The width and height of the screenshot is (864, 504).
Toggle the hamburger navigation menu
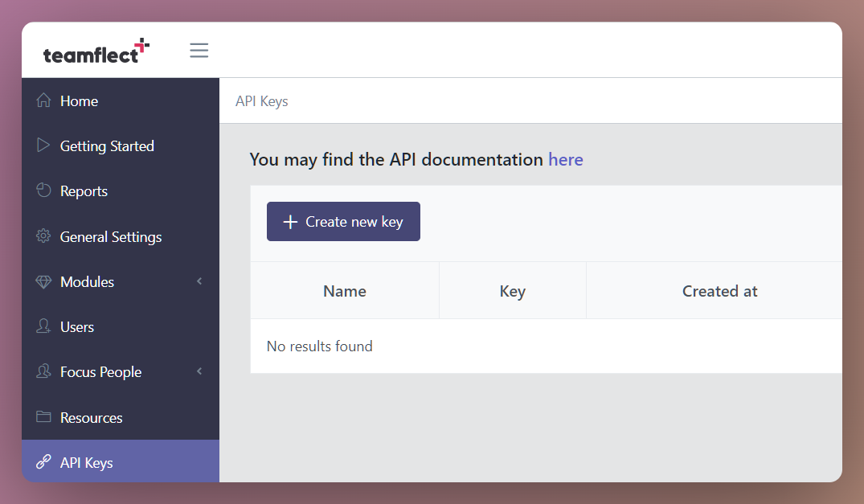pyautogui.click(x=199, y=50)
